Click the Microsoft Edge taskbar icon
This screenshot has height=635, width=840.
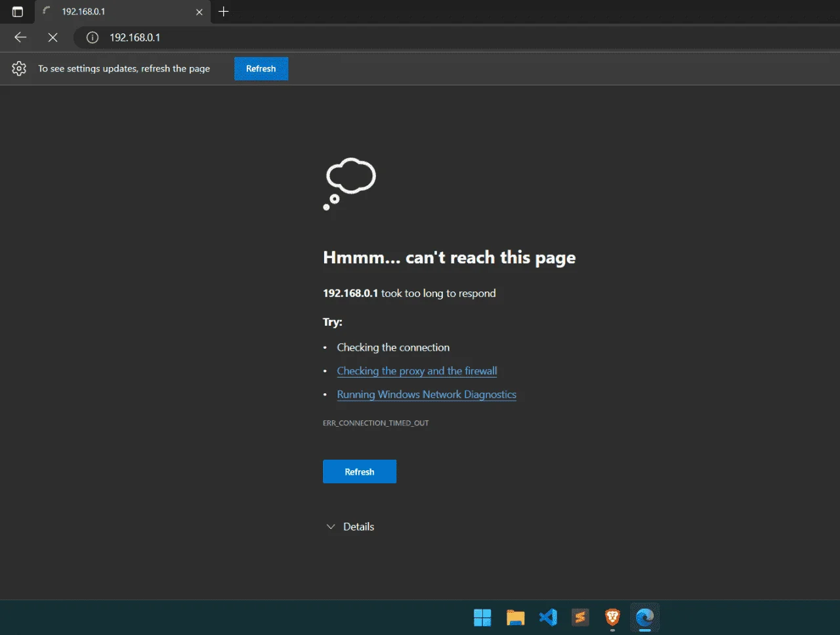[x=645, y=617]
